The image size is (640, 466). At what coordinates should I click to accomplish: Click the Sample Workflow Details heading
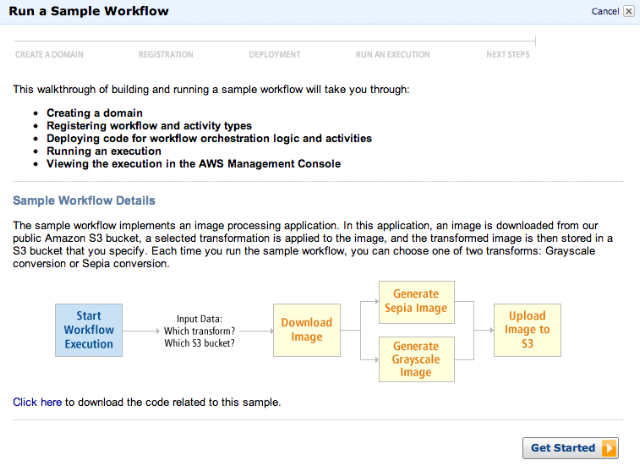pyautogui.click(x=84, y=201)
